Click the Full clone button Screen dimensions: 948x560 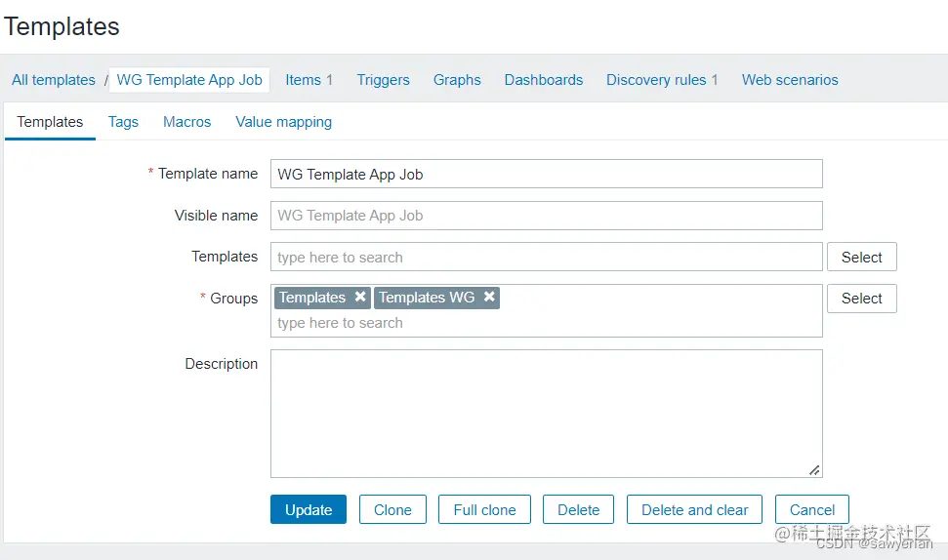(x=484, y=509)
